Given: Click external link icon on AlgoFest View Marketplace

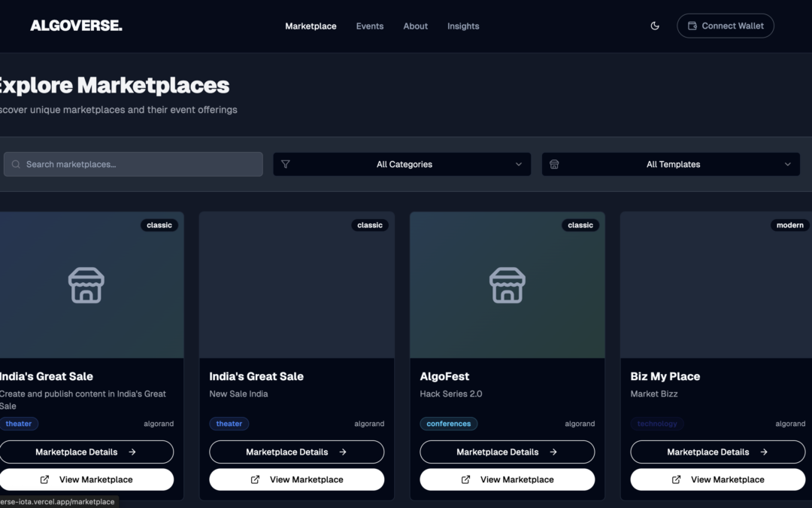Looking at the screenshot, I should 465,479.
